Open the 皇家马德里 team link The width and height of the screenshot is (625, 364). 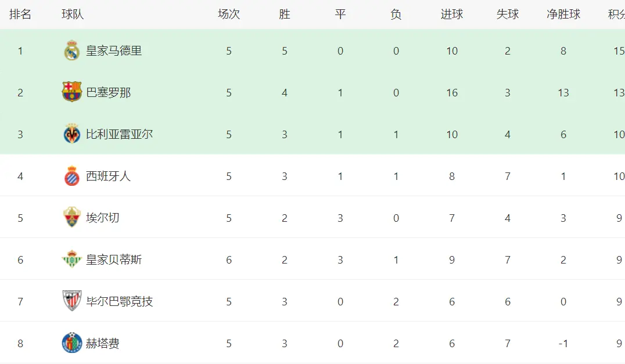coord(114,51)
